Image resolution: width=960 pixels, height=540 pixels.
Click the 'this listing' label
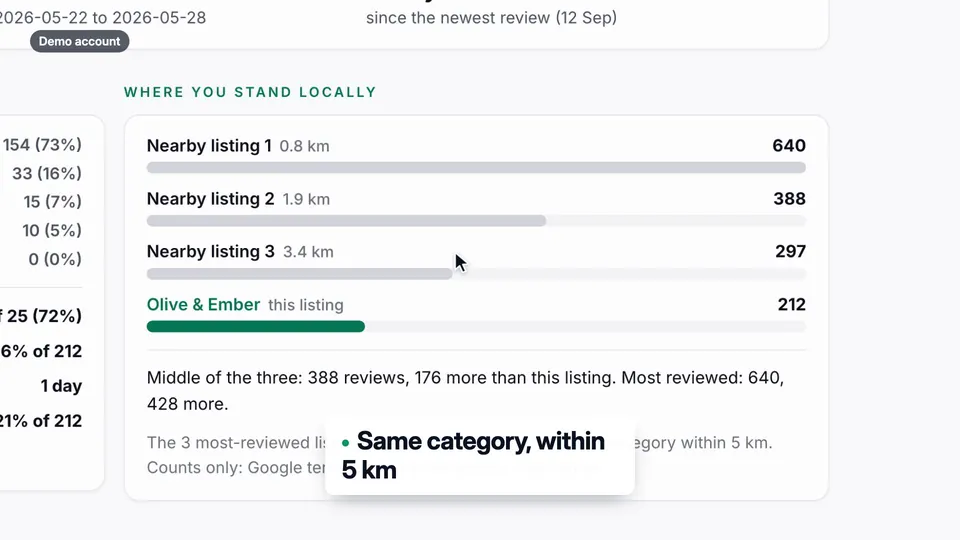pos(306,305)
